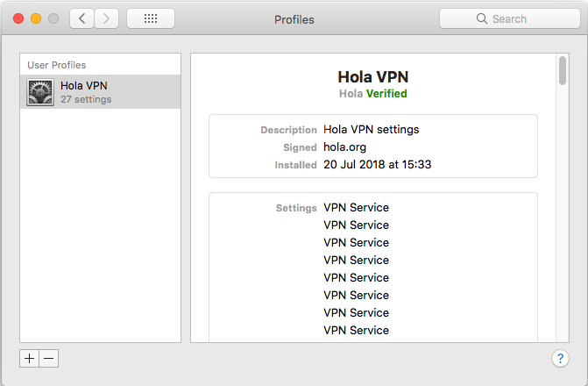
Task: Add a profile with the plus button
Action: pos(29,358)
